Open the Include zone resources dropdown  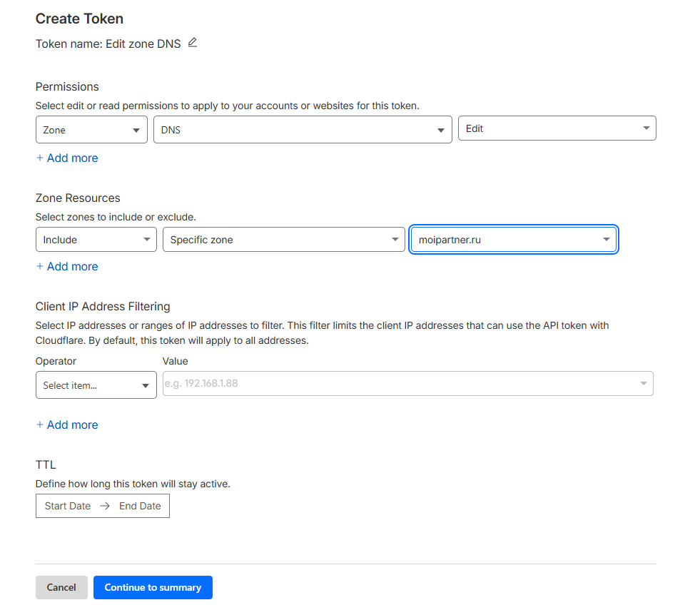tap(96, 240)
